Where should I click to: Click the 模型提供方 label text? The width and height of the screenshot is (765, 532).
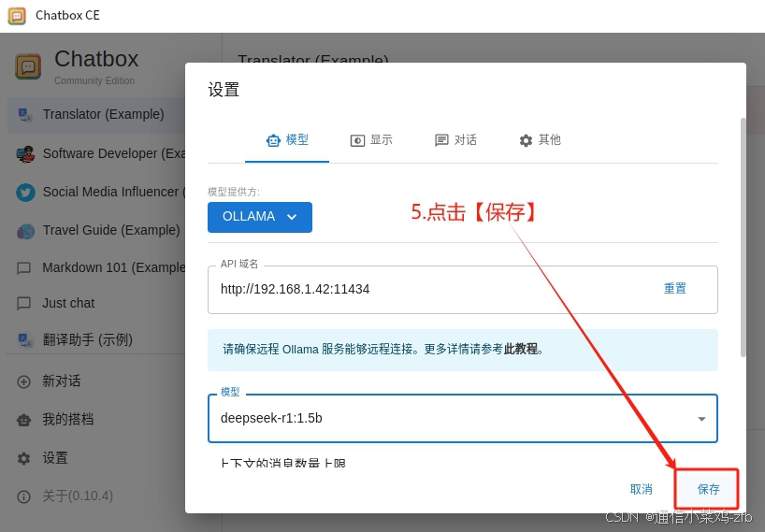234,192
